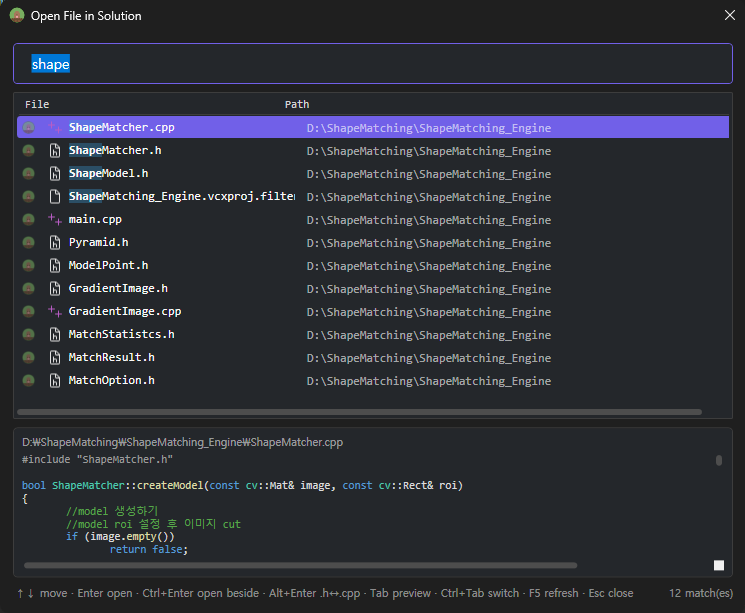
Task: Select GradientImage.cpp in results
Action: [372, 311]
